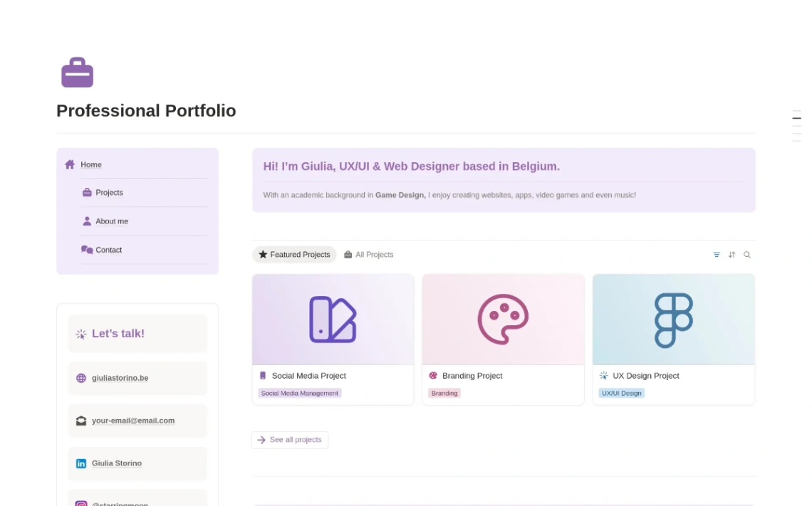Click the Home house icon in sidebar
This screenshot has height=506, width=812.
(x=70, y=164)
